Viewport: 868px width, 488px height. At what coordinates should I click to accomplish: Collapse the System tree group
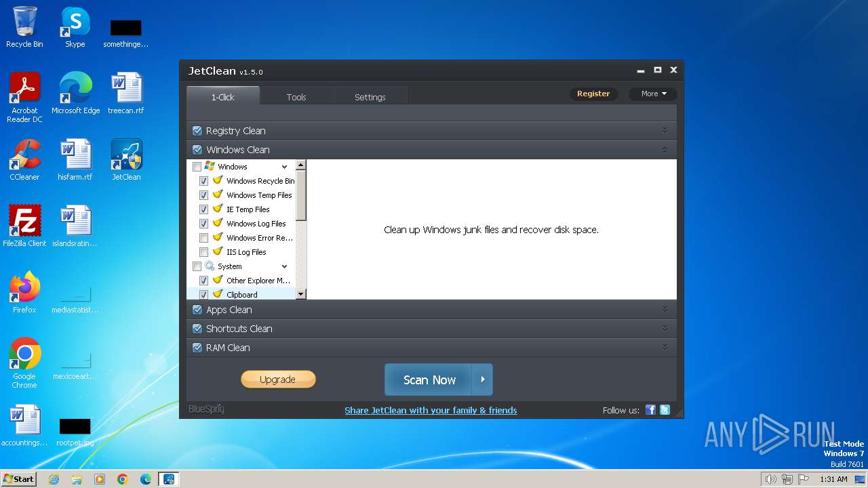tap(285, 266)
